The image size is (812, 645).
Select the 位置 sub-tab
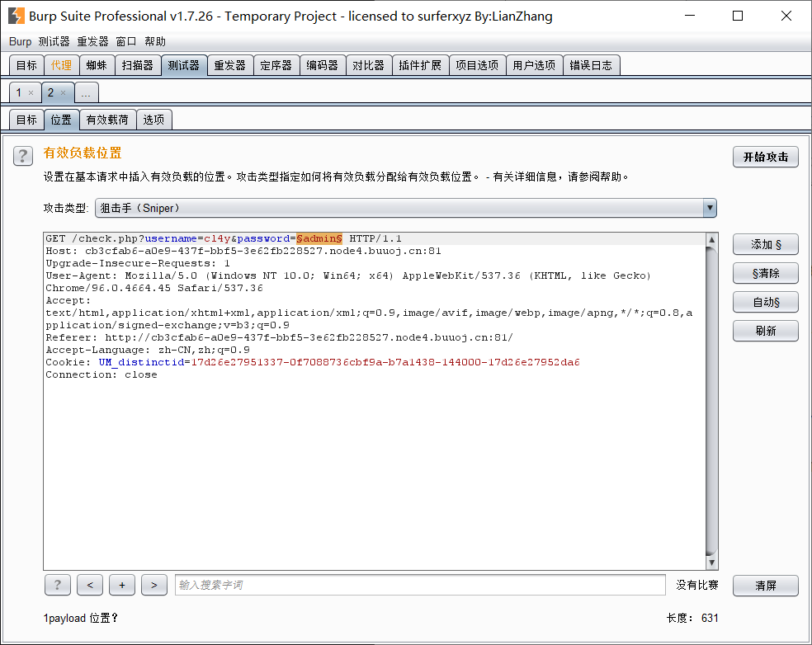coord(61,120)
